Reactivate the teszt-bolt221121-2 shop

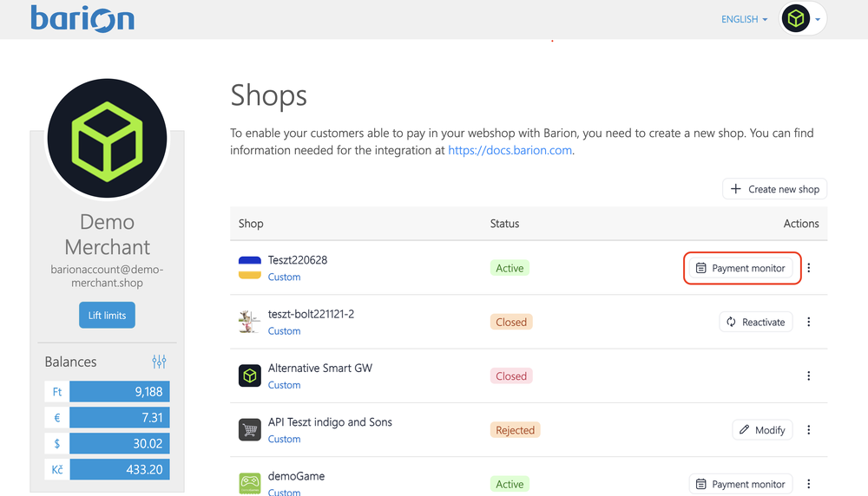coord(755,322)
